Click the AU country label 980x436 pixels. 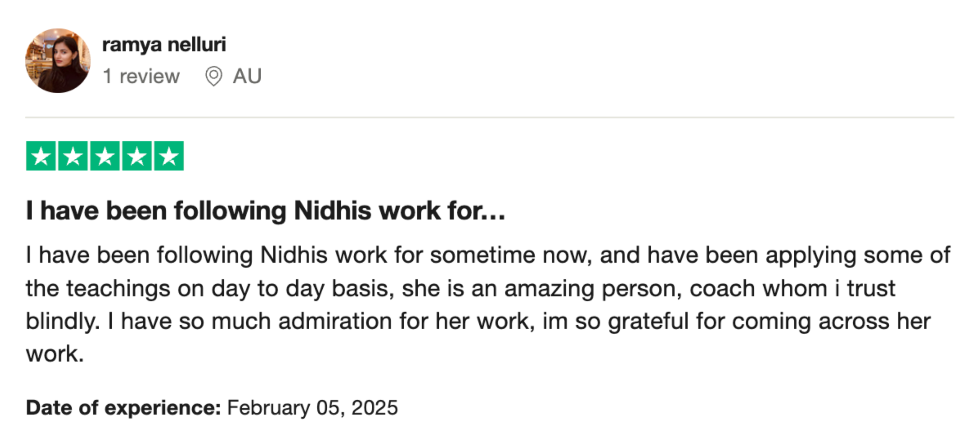pos(247,76)
